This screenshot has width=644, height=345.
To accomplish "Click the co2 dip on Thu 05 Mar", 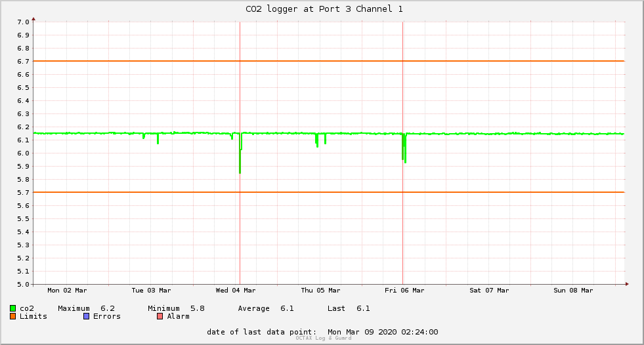I will (x=317, y=142).
